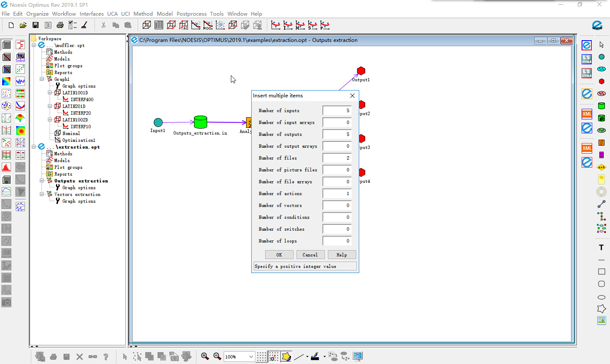Click the red histogram plot icon
The height and width of the screenshot is (364, 610).
coord(6,167)
